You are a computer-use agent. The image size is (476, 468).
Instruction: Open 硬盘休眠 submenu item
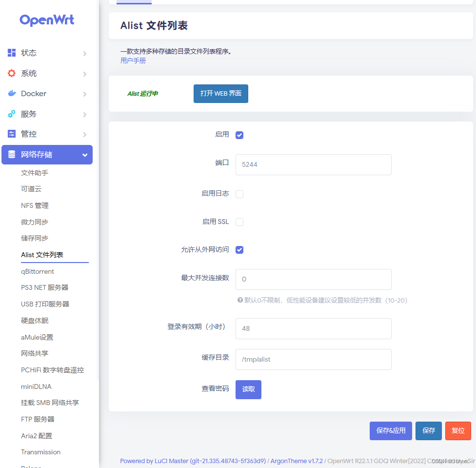(x=35, y=321)
